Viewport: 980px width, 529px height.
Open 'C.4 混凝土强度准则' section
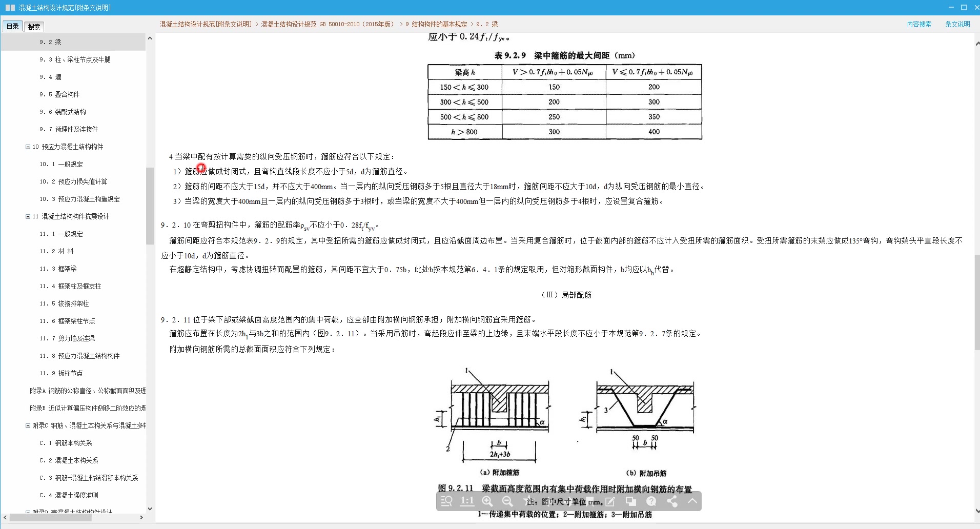69,495
